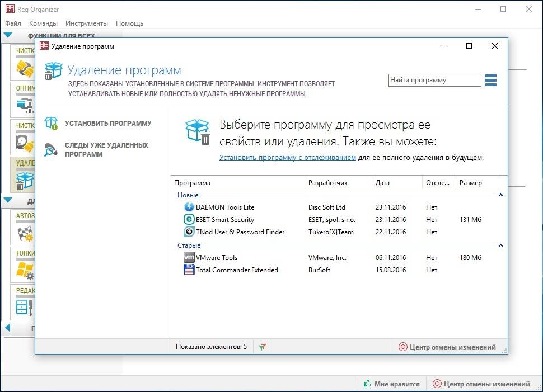Click the Total Commander Extended floppy icon
This screenshot has height=392, width=543.
coord(189,270)
